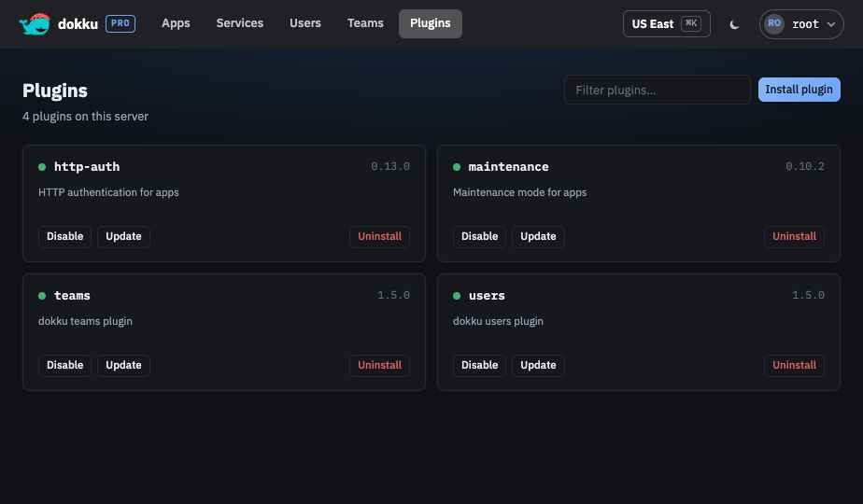Viewport: 863px width, 504px height.
Task: Click green status dot for http-auth
Action: (x=42, y=167)
